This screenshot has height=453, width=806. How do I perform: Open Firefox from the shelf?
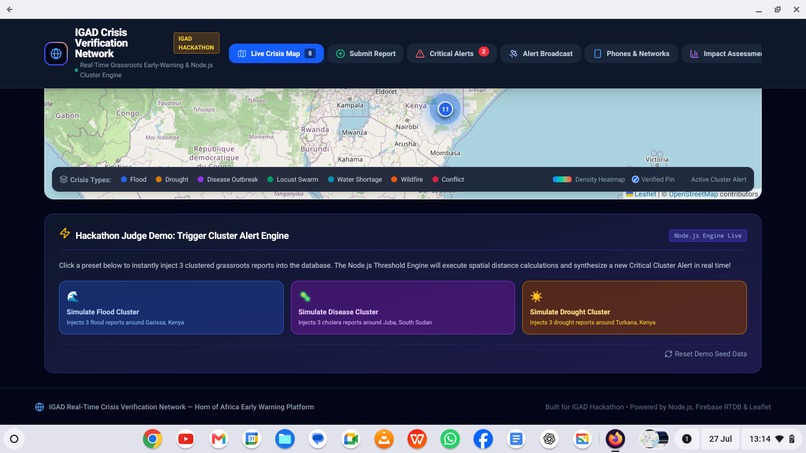click(x=615, y=439)
